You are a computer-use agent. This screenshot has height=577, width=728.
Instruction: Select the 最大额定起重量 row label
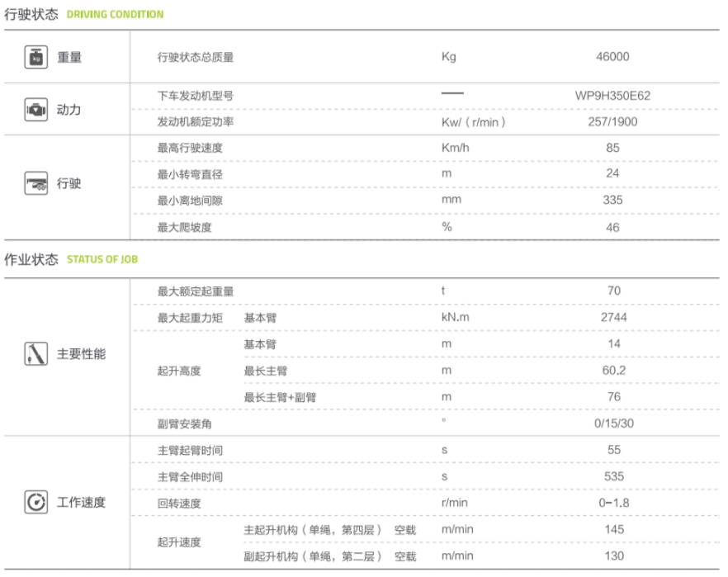pyautogui.click(x=196, y=291)
